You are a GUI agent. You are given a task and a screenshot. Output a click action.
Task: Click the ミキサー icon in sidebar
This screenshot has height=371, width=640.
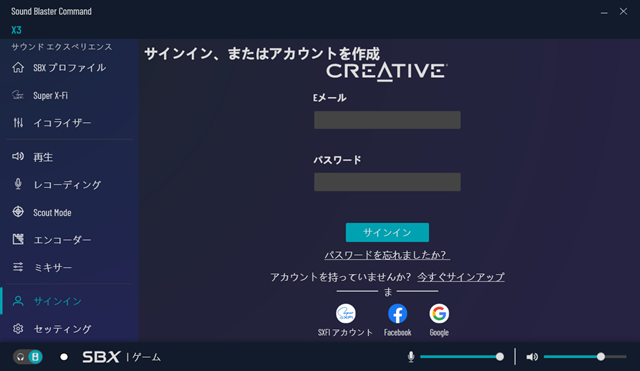point(18,267)
